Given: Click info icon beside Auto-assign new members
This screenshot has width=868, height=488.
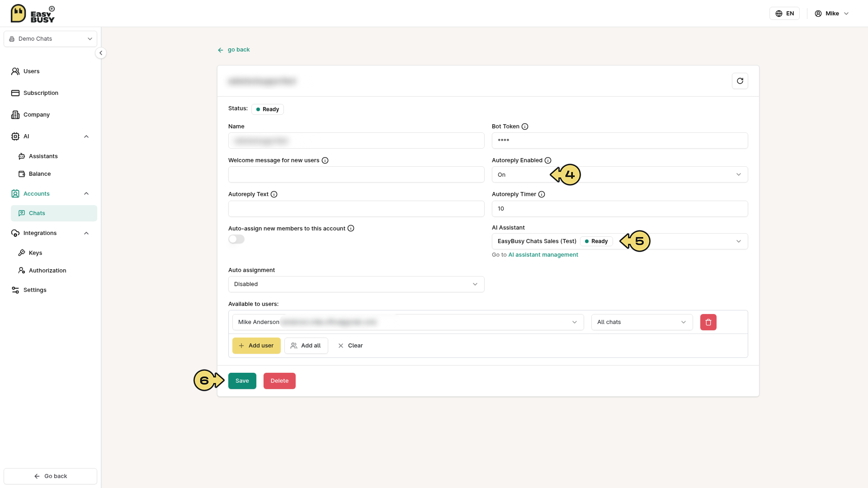Looking at the screenshot, I should pos(351,229).
